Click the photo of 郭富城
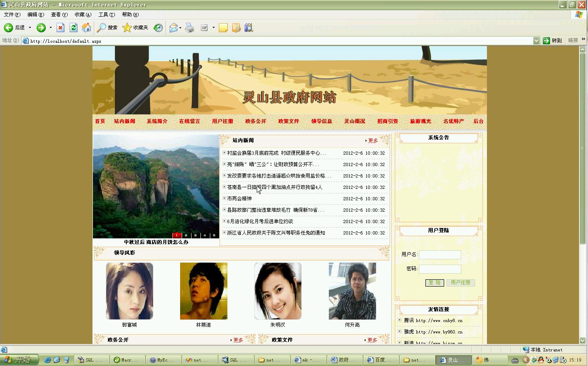This screenshot has width=588, height=366. click(130, 291)
